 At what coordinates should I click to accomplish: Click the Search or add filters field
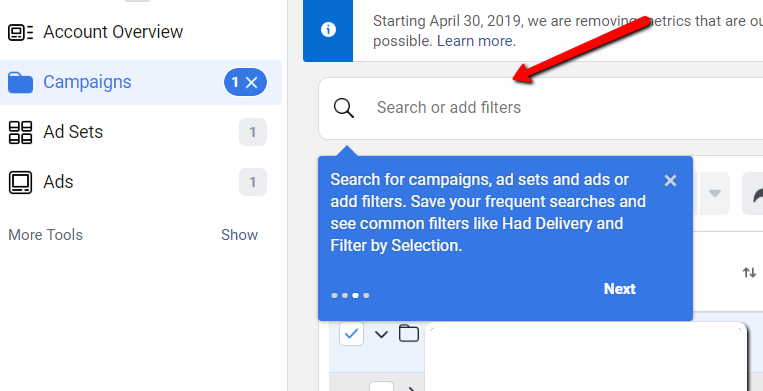pos(540,108)
